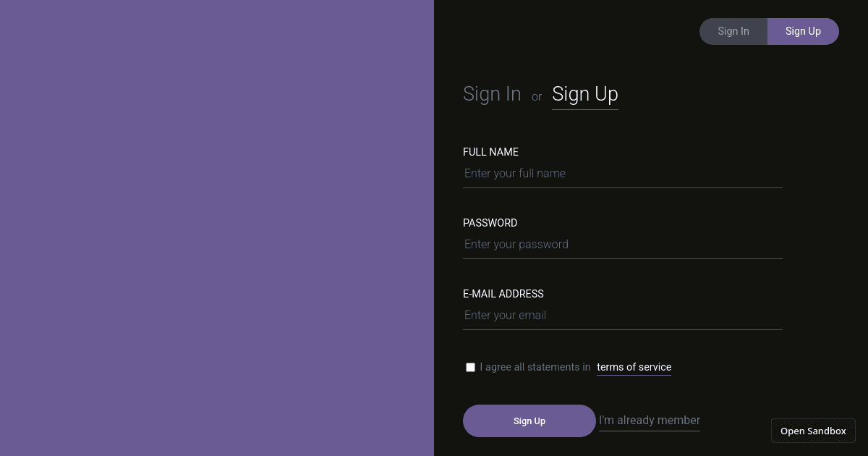Click the underline beneath Sign Up heading
This screenshot has height=456, width=868.
click(584, 110)
